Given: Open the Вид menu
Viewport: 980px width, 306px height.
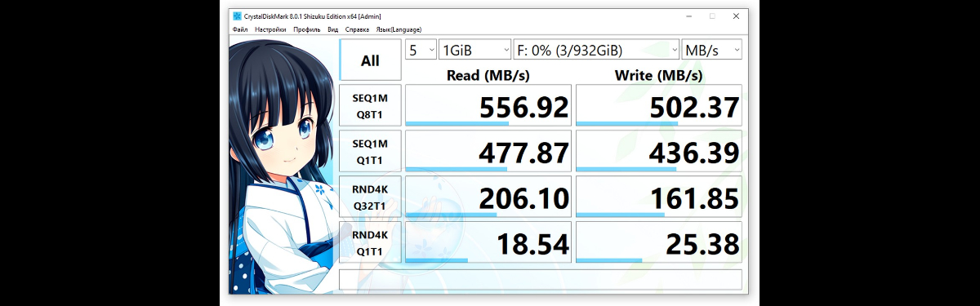Looking at the screenshot, I should pos(333,29).
